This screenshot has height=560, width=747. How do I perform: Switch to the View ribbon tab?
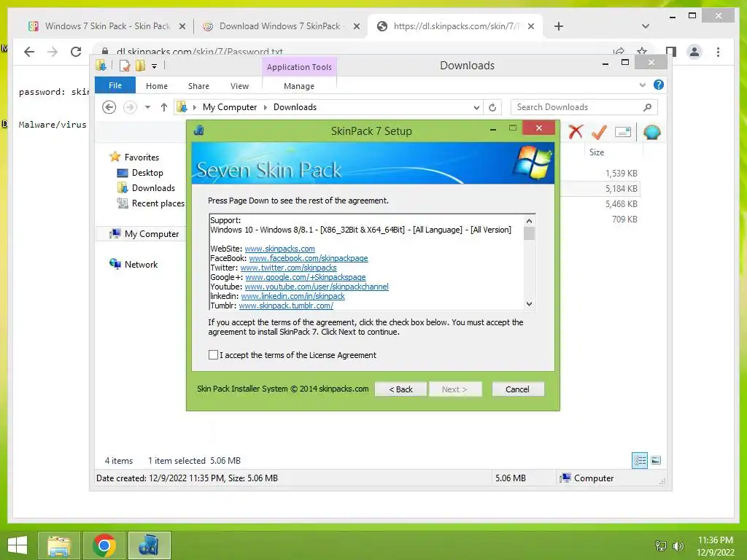tap(239, 86)
